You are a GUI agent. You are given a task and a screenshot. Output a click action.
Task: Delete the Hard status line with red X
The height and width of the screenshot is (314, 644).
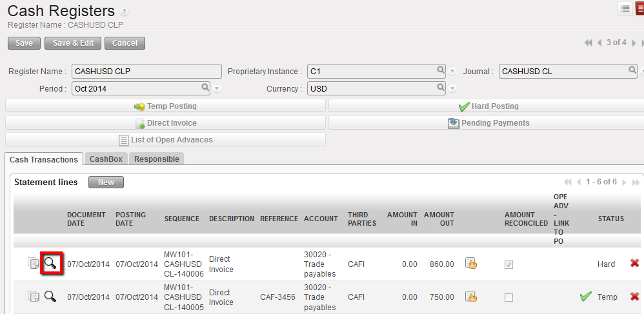634,263
